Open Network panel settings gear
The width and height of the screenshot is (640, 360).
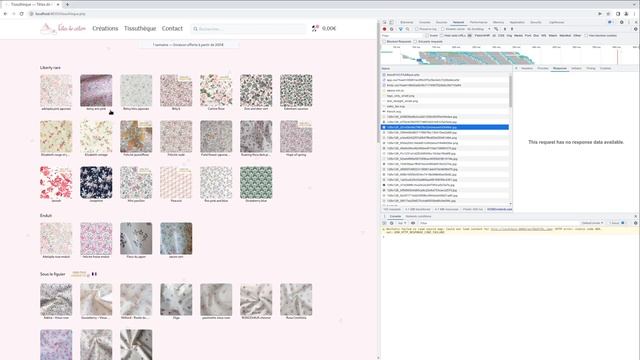pos(636,29)
